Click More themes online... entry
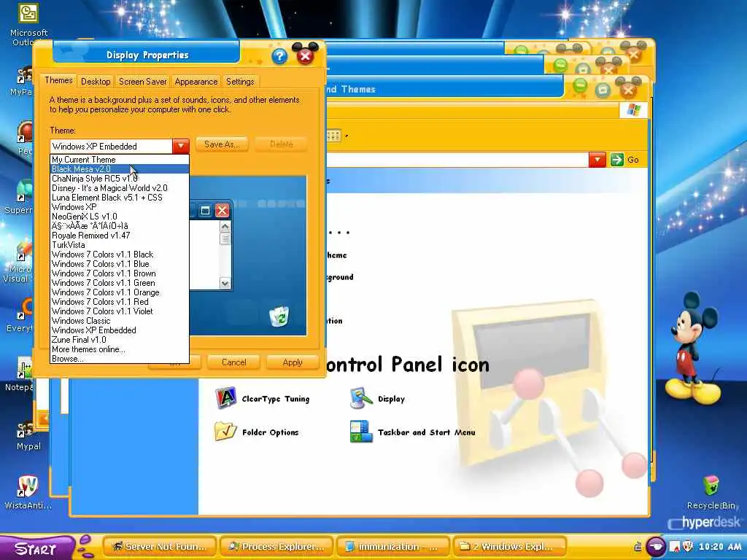 [x=120, y=349]
